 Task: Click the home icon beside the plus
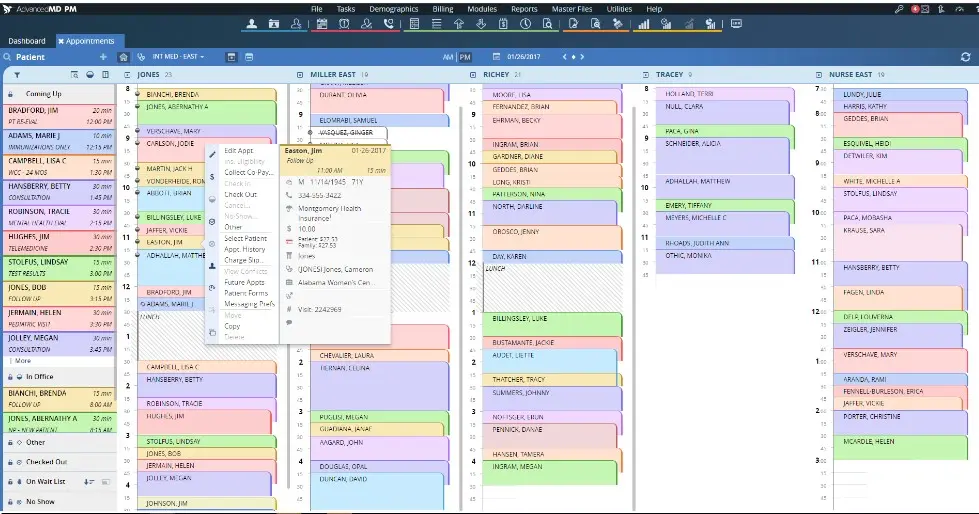[123, 57]
